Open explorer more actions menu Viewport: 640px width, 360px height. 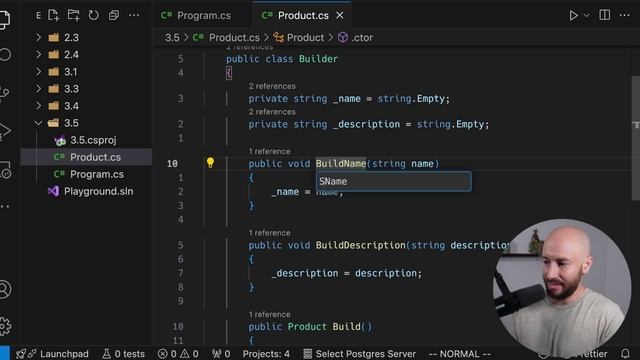pyautogui.click(x=134, y=16)
